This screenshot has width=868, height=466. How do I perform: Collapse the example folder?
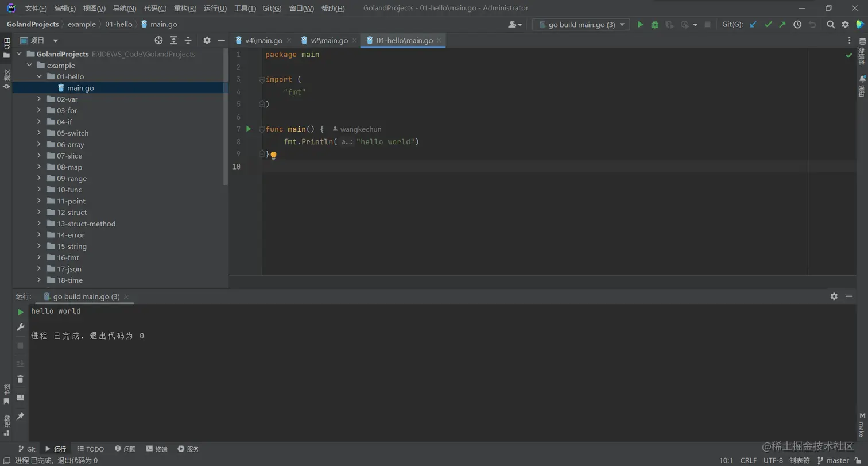tap(29, 66)
